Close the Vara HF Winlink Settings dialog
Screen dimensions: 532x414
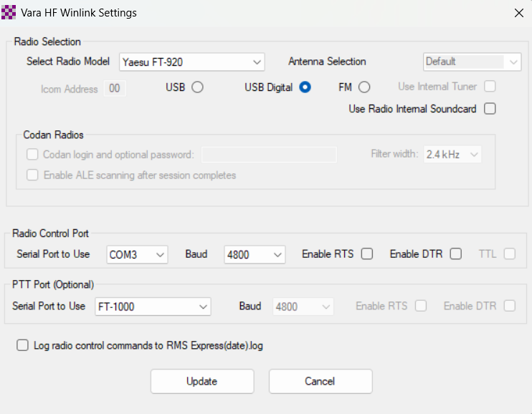coord(518,13)
